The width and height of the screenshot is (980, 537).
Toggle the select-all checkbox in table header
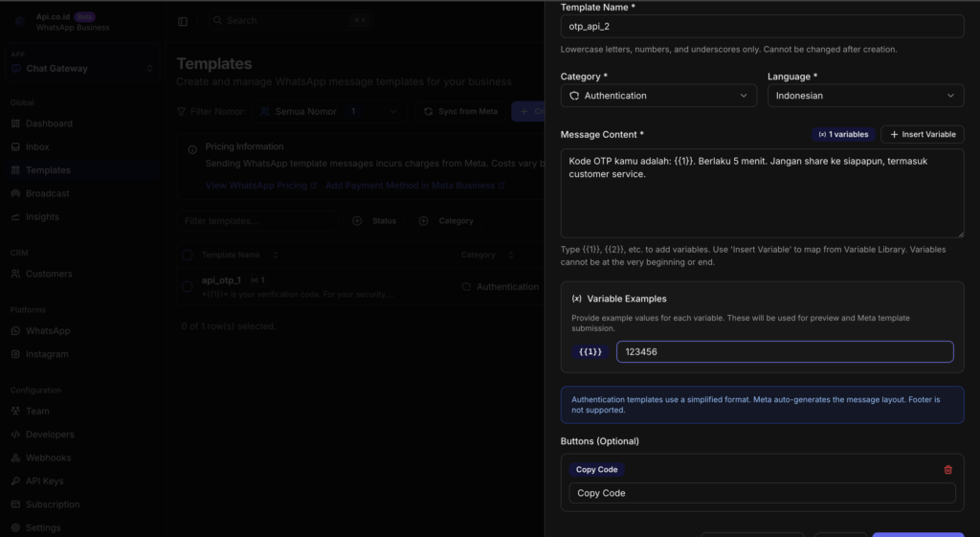[187, 255]
